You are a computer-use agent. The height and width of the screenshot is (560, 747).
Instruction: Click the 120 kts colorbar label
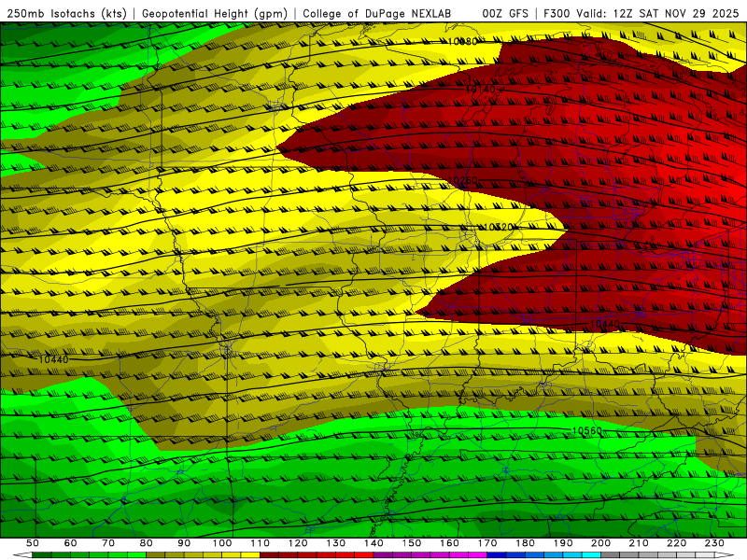(298, 543)
